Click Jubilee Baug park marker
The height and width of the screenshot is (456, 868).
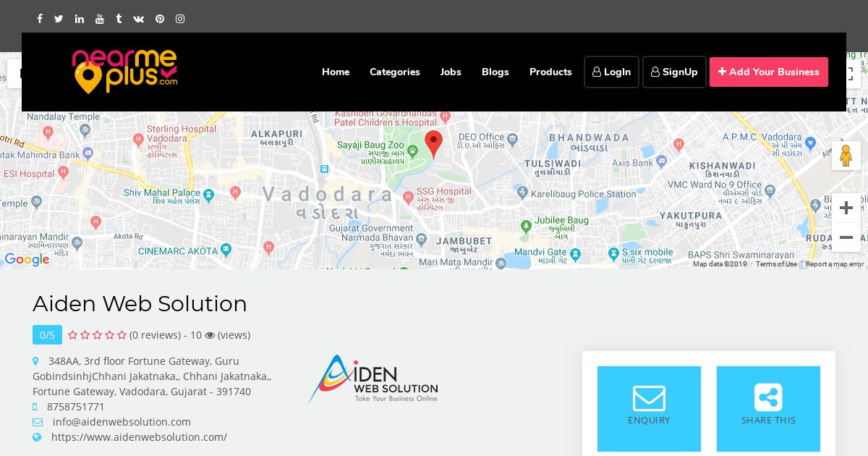[526, 226]
